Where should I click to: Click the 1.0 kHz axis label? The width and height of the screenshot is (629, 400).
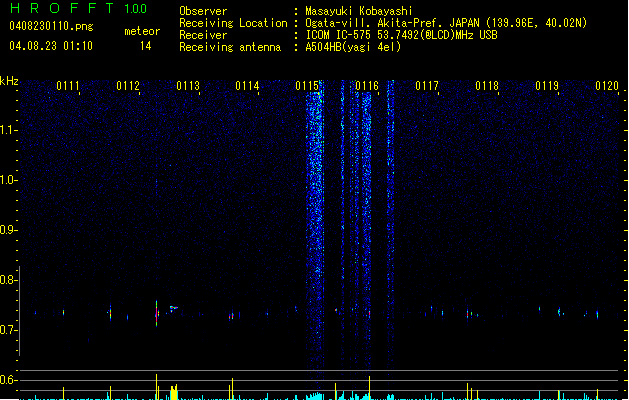pos(8,180)
